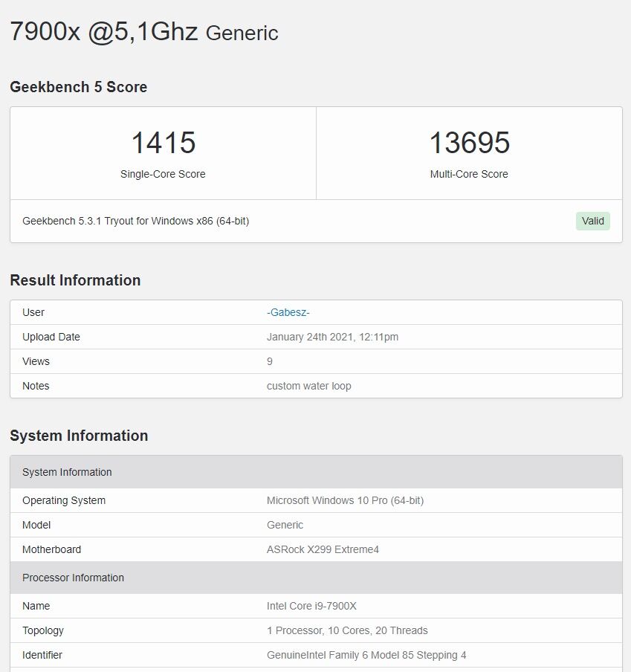
Task: Click the Result Information heading
Action: 75,280
